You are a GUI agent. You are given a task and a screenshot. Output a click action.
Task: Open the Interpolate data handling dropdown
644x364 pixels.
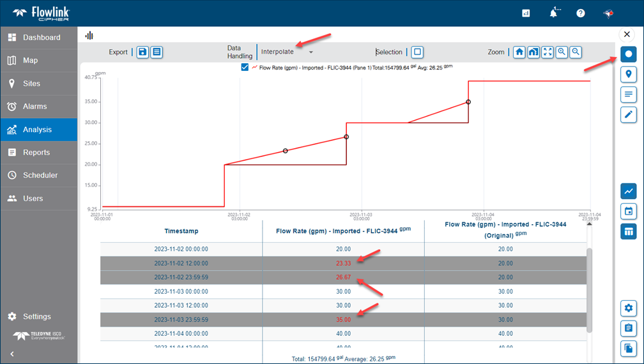pos(287,52)
